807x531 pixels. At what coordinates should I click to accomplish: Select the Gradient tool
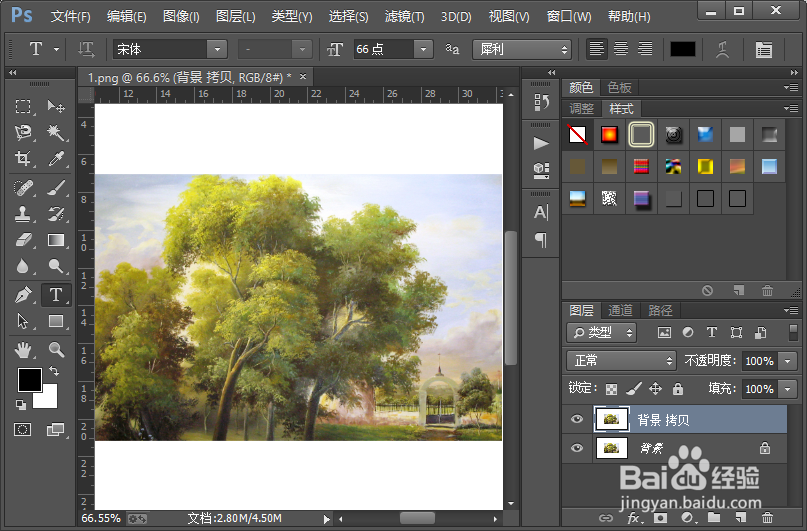coord(56,240)
